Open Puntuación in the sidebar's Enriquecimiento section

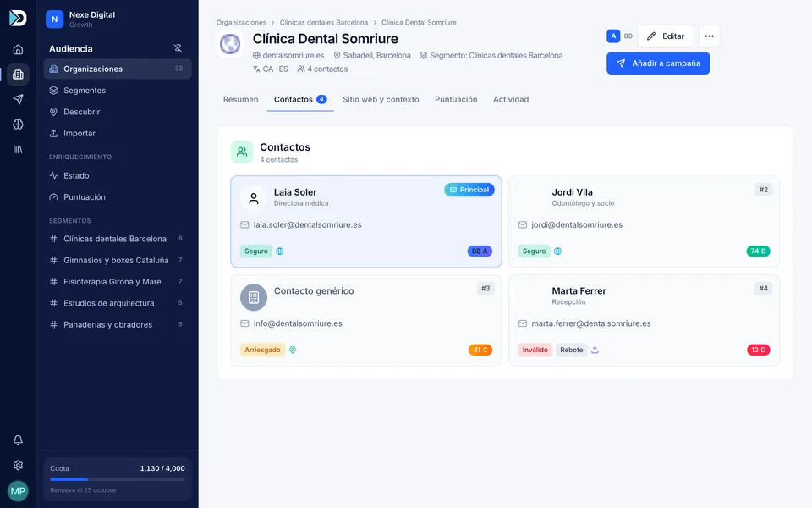pyautogui.click(x=118, y=197)
